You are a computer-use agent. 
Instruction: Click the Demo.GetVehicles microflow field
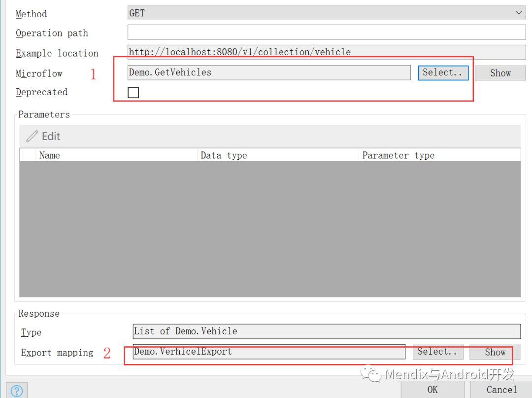coord(268,72)
